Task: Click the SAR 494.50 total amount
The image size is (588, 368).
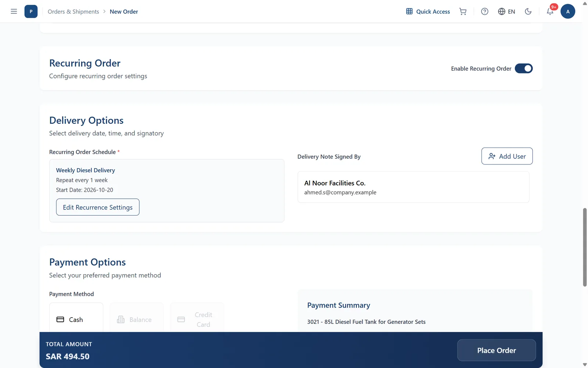Action: tap(68, 356)
